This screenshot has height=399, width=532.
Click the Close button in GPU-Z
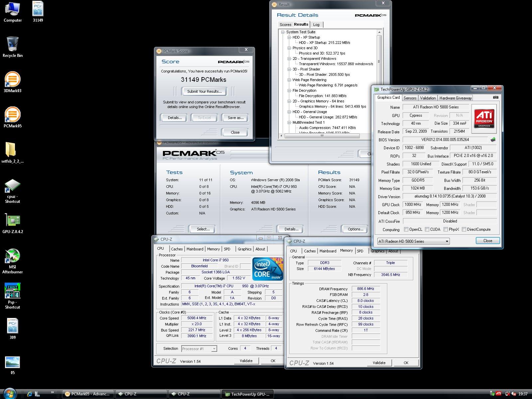[488, 241]
